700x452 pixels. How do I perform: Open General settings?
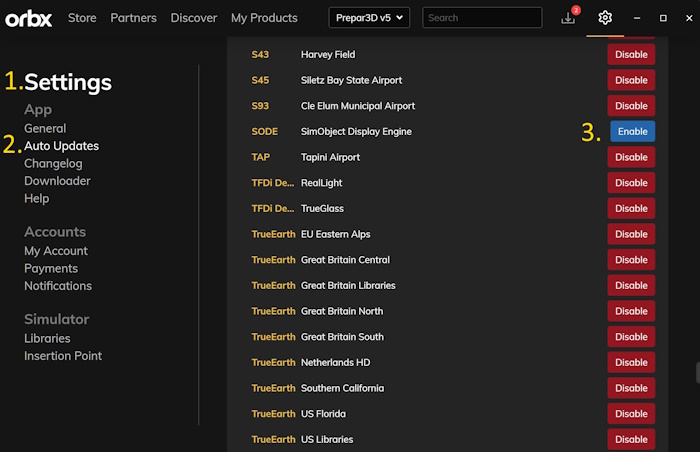(45, 129)
